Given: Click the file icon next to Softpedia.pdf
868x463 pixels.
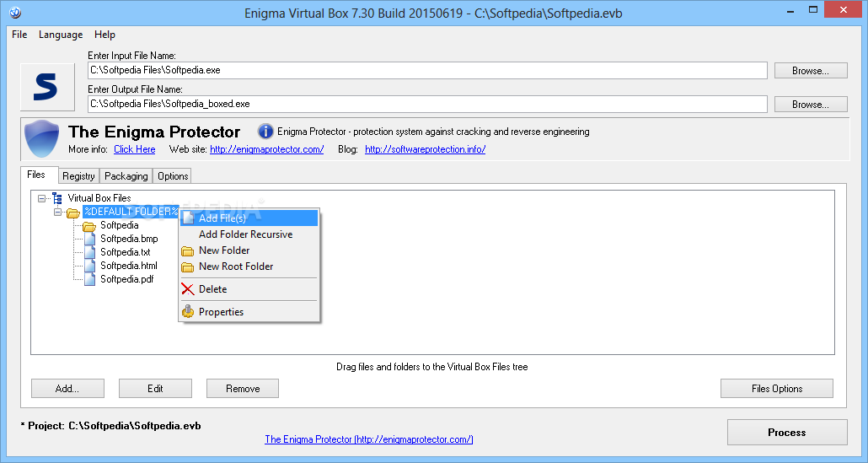Looking at the screenshot, I should tap(89, 279).
